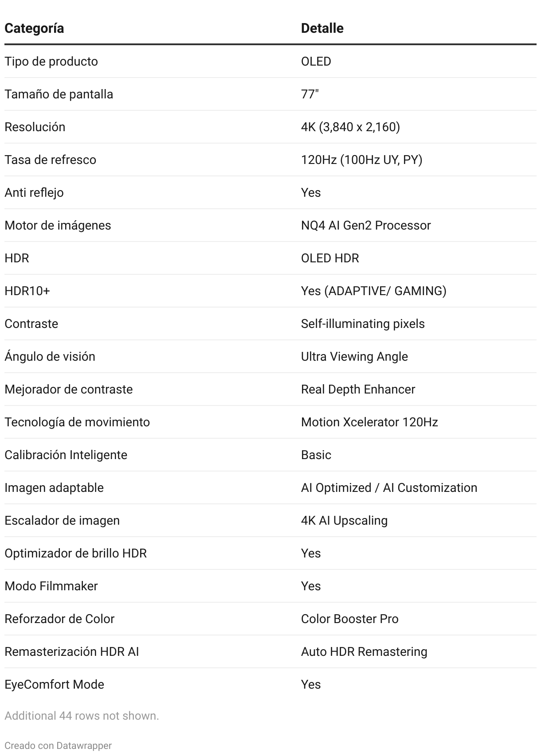Click the Ultra Viewing Angle cell

tap(354, 356)
